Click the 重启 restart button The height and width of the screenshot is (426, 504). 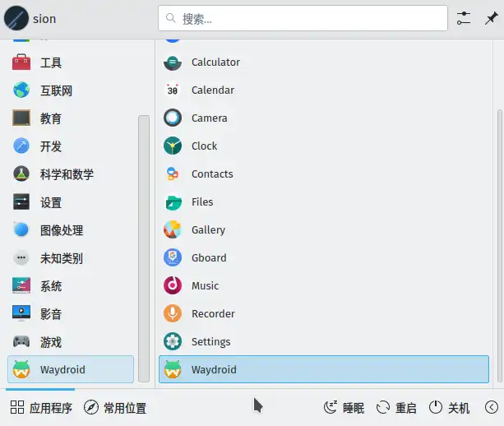coord(396,408)
